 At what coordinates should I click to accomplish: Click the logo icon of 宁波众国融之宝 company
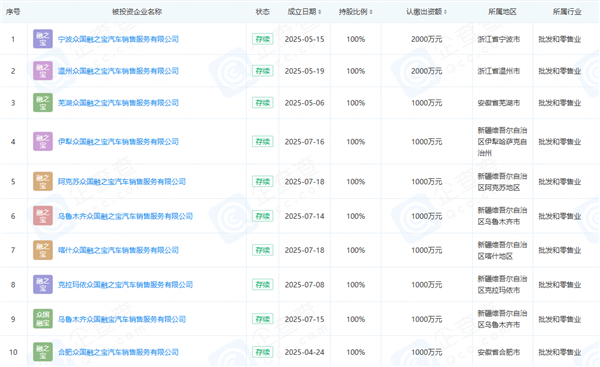click(x=43, y=39)
